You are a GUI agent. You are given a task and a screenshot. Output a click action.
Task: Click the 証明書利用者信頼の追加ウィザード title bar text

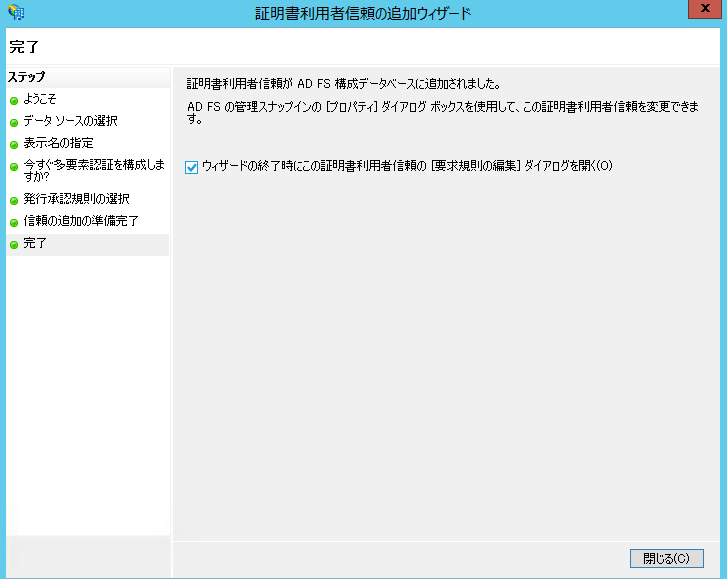coord(362,13)
